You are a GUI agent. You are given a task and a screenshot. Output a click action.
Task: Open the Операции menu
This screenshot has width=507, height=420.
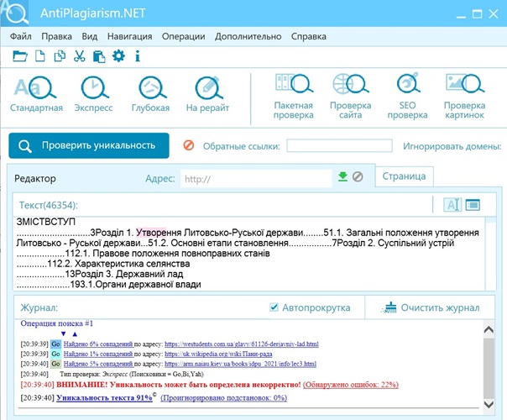point(183,36)
